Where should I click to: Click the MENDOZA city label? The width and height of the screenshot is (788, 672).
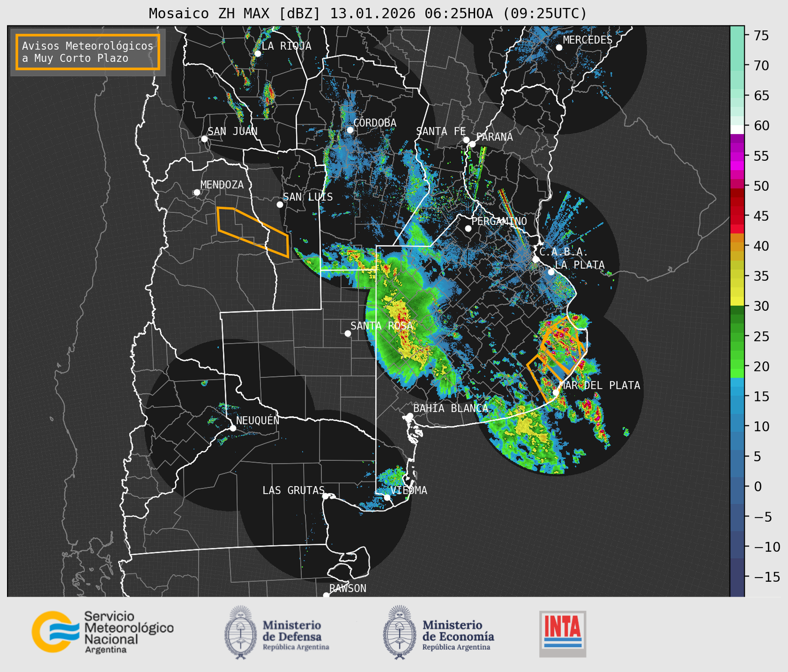222,185
